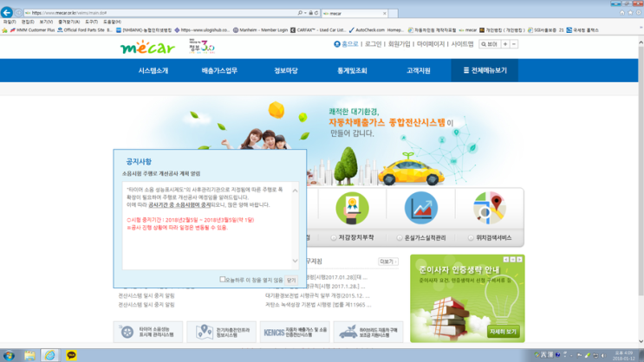Add to favorites bar star icon

(4, 30)
